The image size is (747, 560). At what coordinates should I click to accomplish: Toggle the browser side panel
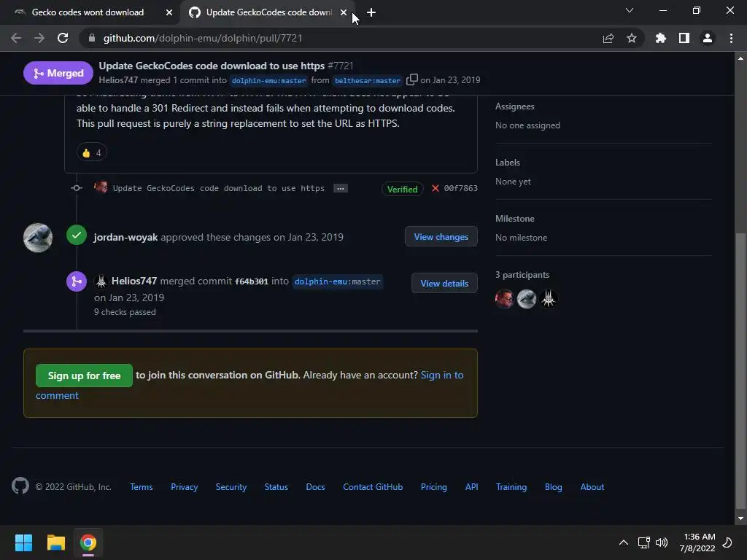pos(684,38)
